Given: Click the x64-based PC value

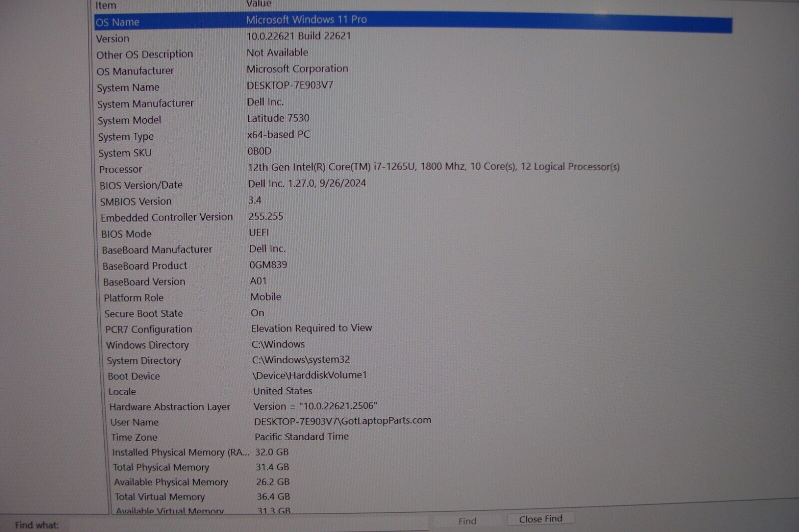Looking at the screenshot, I should coord(278,135).
